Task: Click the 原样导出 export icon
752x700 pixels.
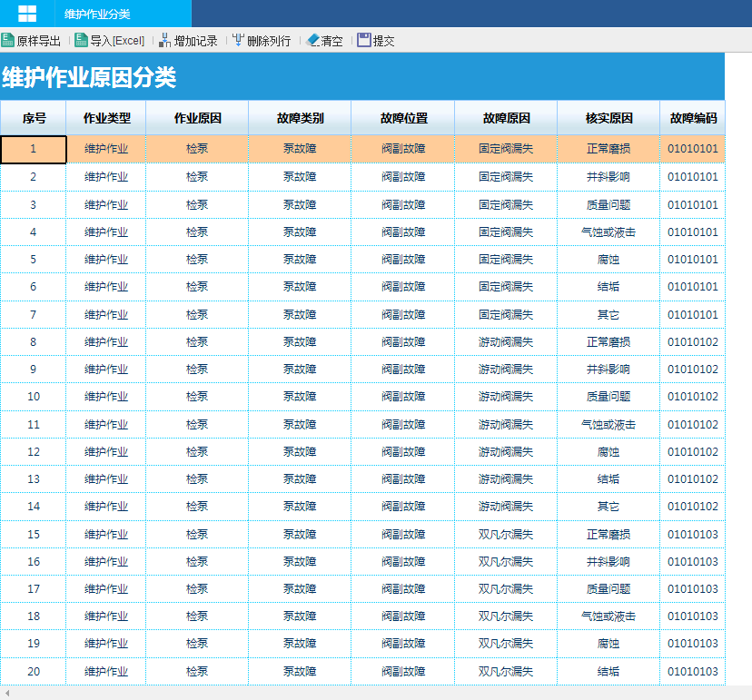Action: [8, 40]
